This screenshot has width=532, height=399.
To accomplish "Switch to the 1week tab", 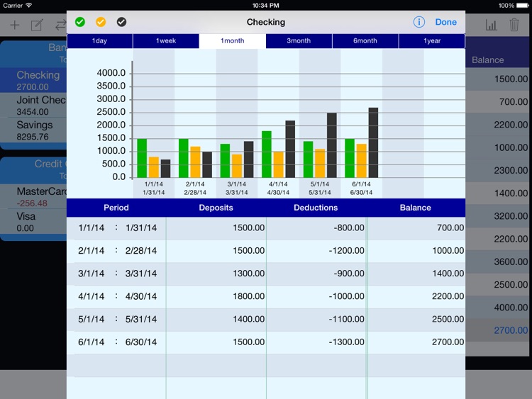I will [x=166, y=40].
